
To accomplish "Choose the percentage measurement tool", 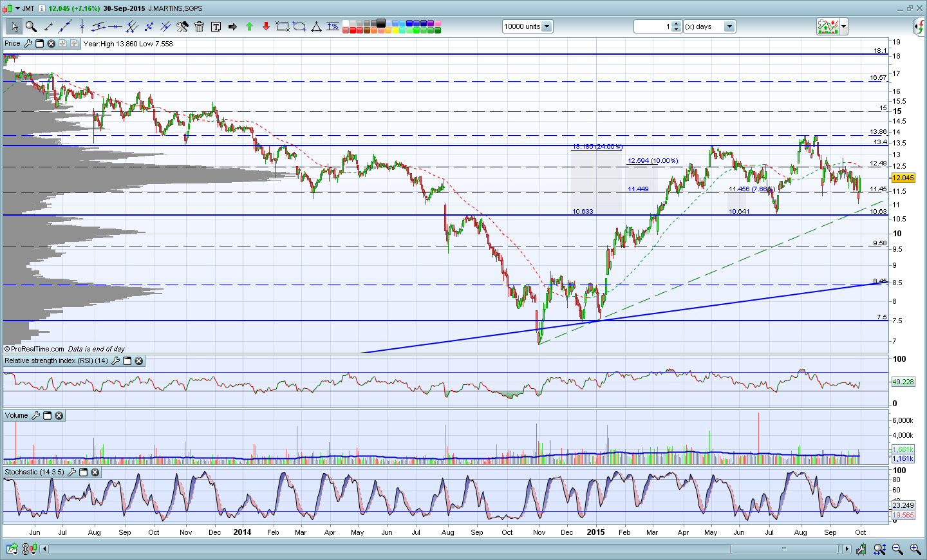I will pos(333,26).
